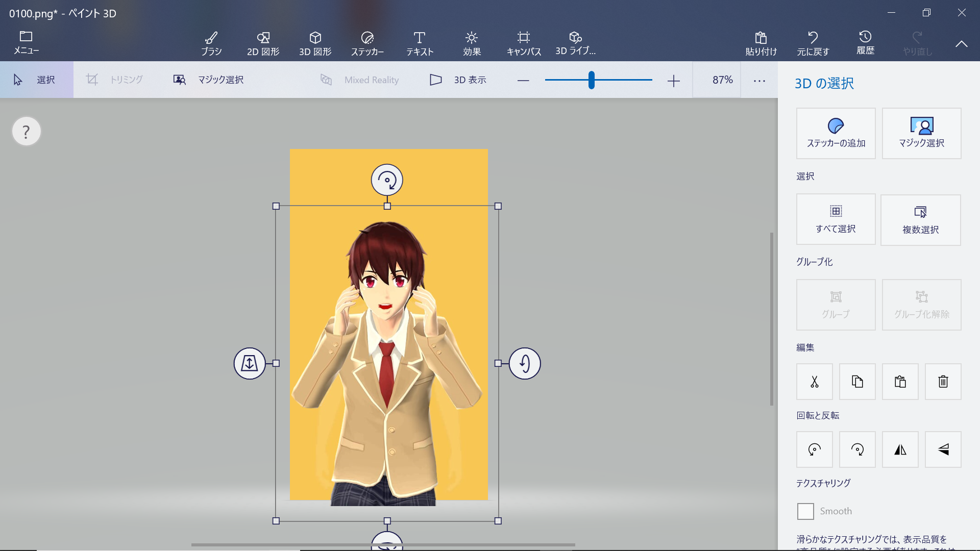This screenshot has width=980, height=551.
Task: Drag the zoom slider to adjust view
Action: click(591, 80)
